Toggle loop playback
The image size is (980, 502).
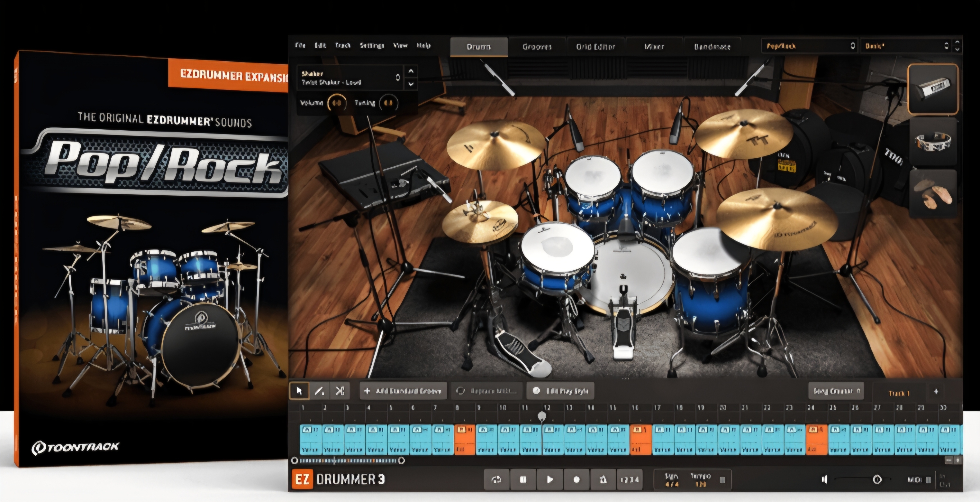[x=496, y=479]
